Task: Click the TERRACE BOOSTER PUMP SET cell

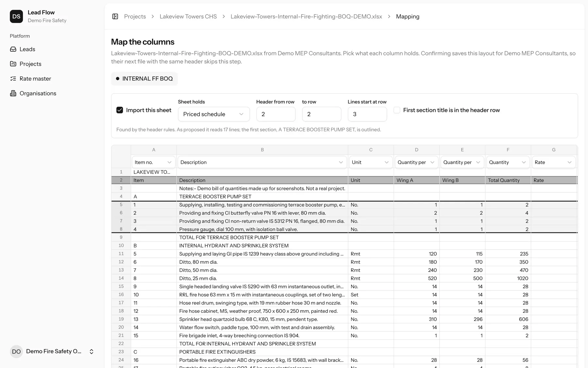Action: coord(262,197)
